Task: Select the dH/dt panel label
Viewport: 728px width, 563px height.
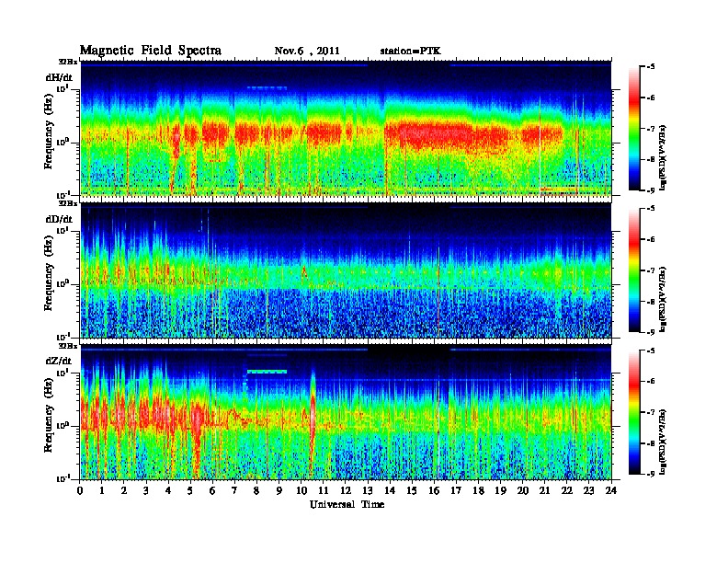Action: coord(59,77)
